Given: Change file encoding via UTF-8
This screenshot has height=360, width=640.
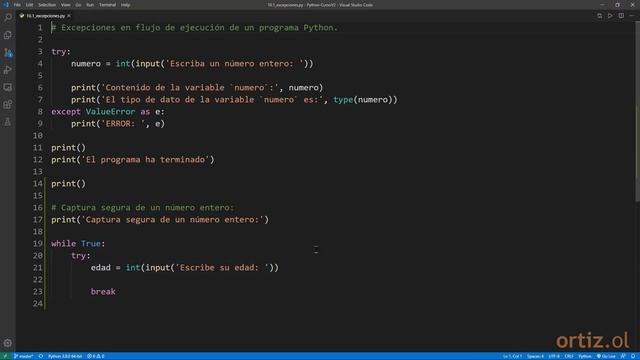Looking at the screenshot, I should point(554,356).
